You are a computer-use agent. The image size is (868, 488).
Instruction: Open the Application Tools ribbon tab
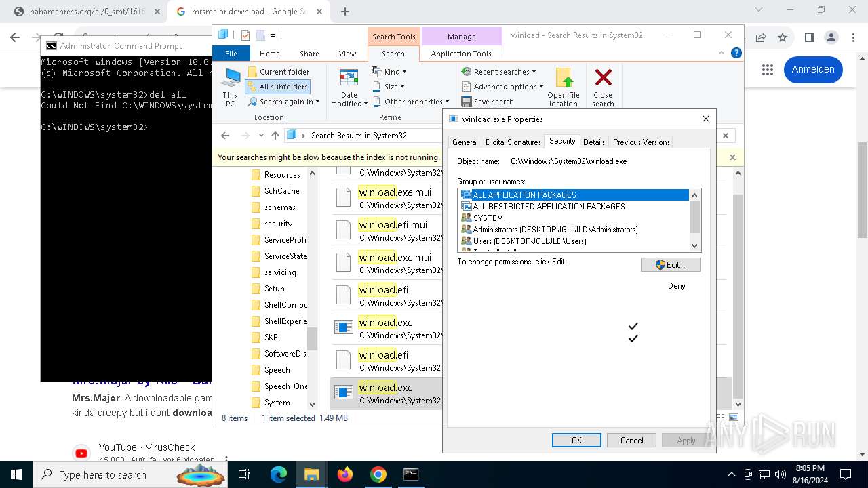click(x=461, y=54)
